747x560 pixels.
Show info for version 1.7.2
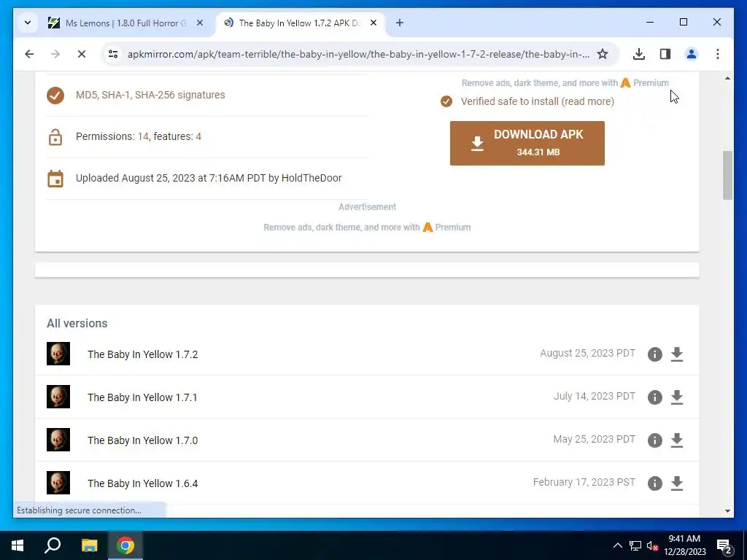[x=655, y=354]
